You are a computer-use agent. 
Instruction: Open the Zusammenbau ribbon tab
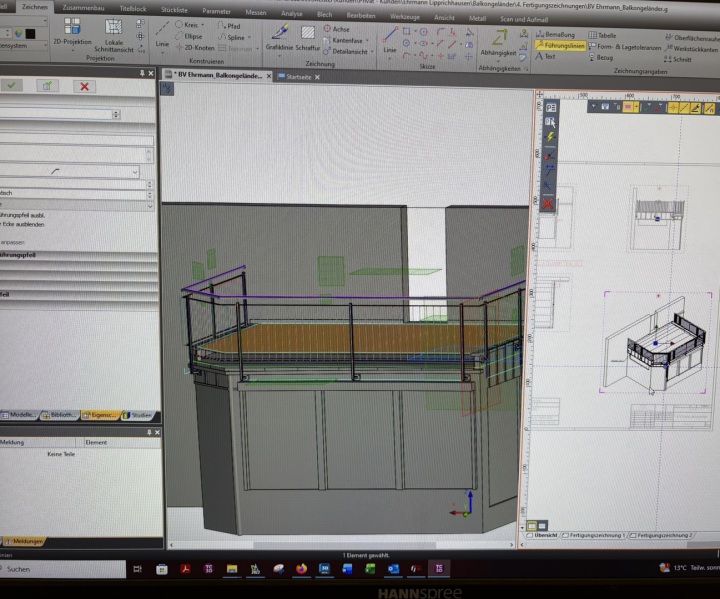(83, 8)
